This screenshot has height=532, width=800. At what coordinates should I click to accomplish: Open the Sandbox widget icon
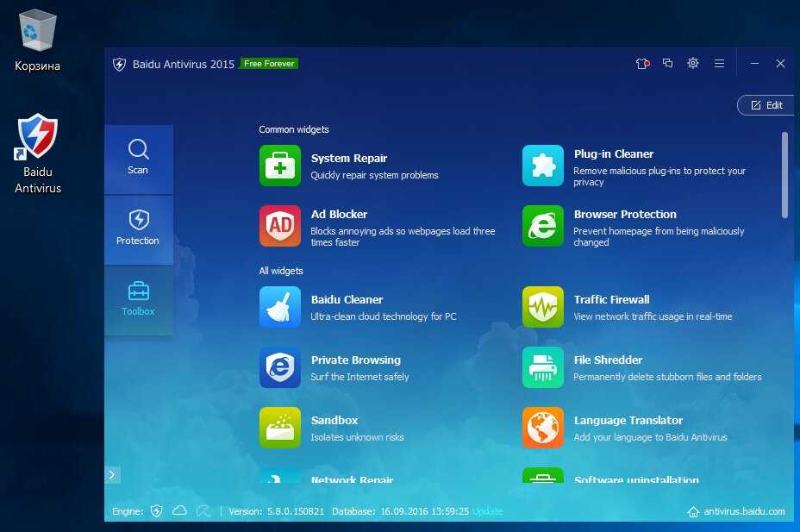pyautogui.click(x=280, y=428)
